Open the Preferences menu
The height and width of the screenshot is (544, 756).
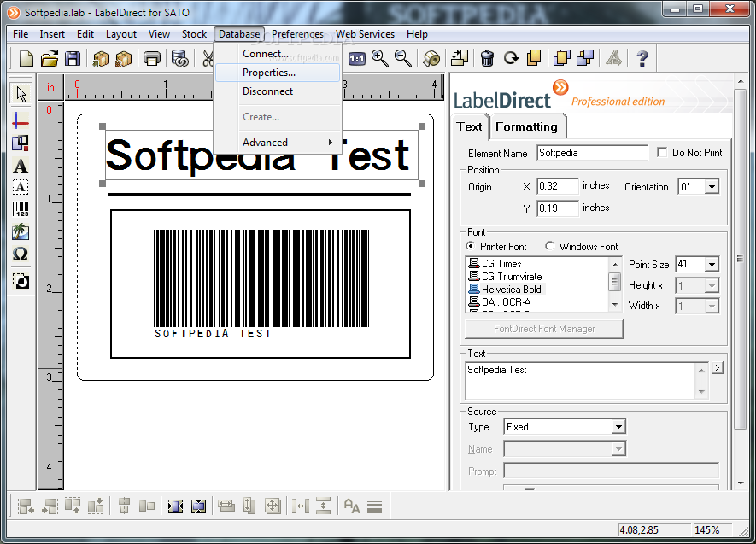click(x=297, y=34)
